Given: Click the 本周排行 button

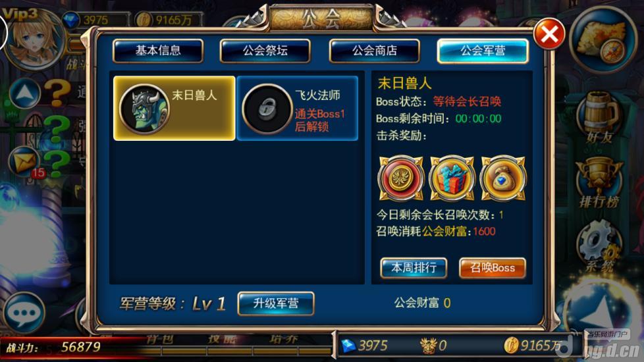Looking at the screenshot, I should pos(414,268).
